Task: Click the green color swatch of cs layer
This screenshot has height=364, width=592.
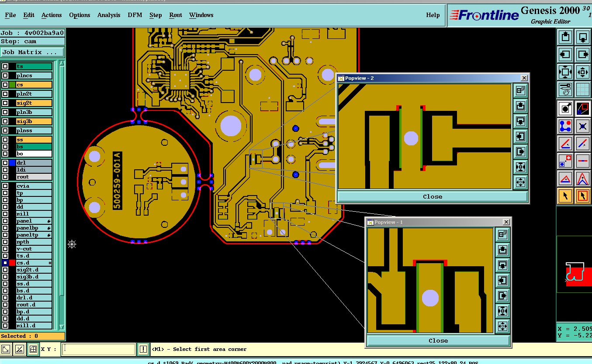Action: coord(12,85)
